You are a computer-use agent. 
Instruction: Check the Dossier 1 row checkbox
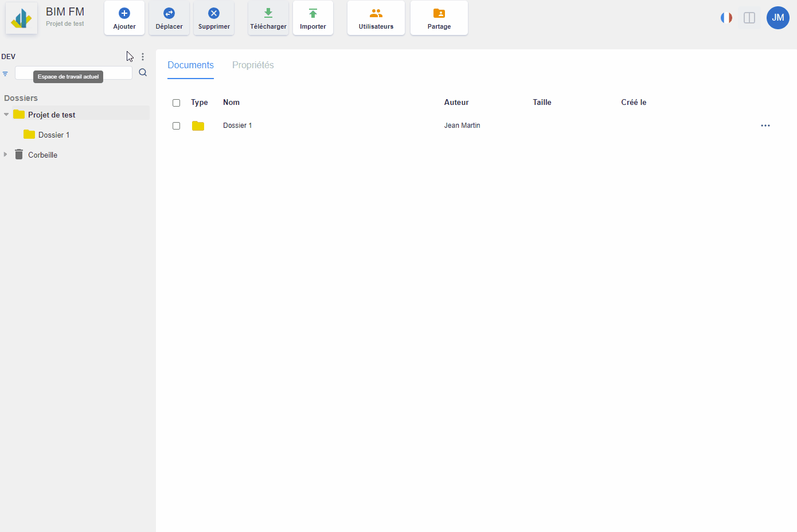click(x=177, y=126)
